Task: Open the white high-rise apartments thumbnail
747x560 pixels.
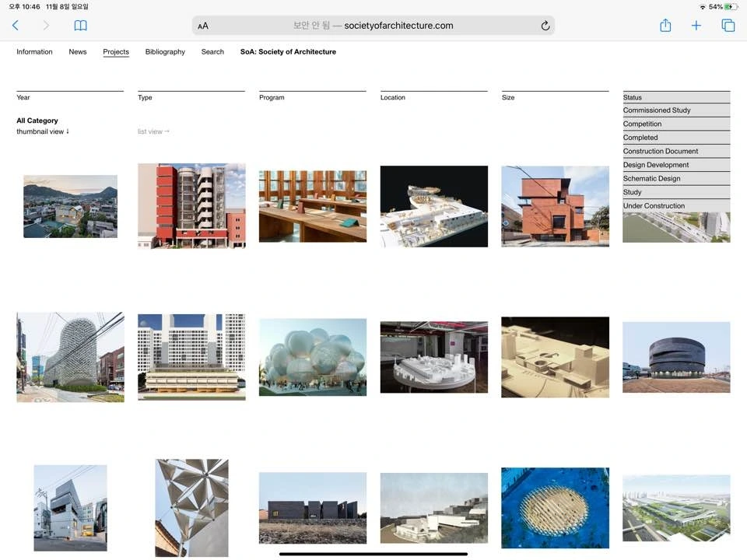Action: [x=191, y=357]
